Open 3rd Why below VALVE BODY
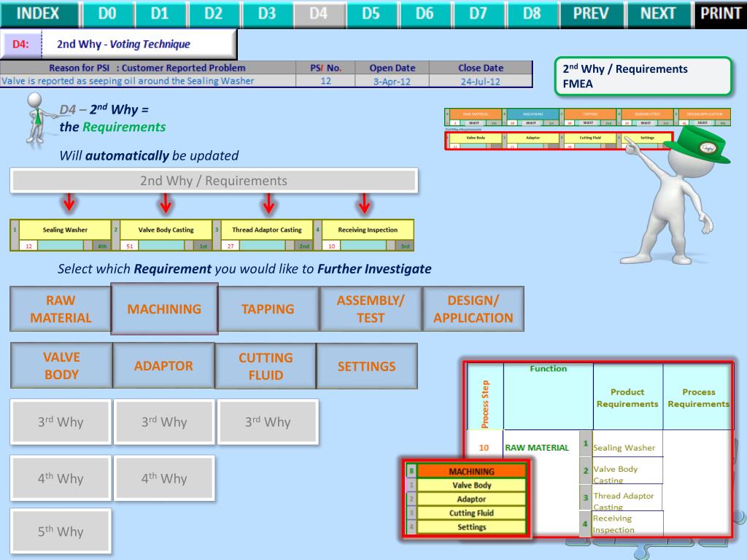 coord(61,422)
